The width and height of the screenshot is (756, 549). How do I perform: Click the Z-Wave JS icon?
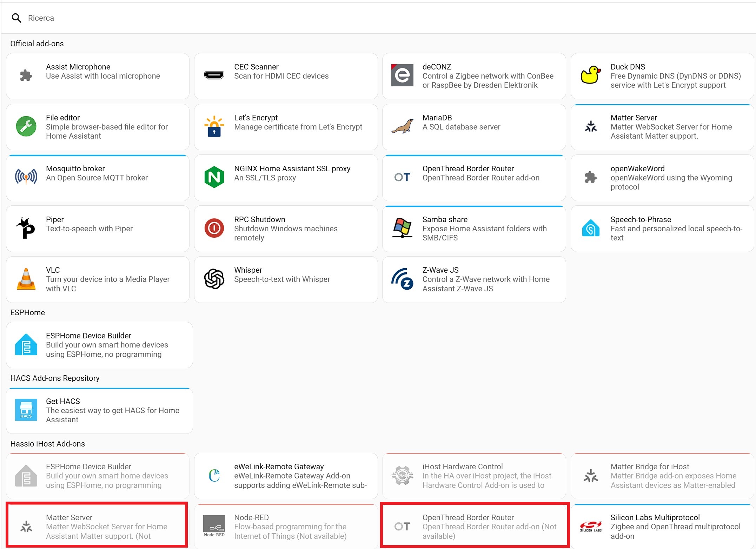[402, 279]
